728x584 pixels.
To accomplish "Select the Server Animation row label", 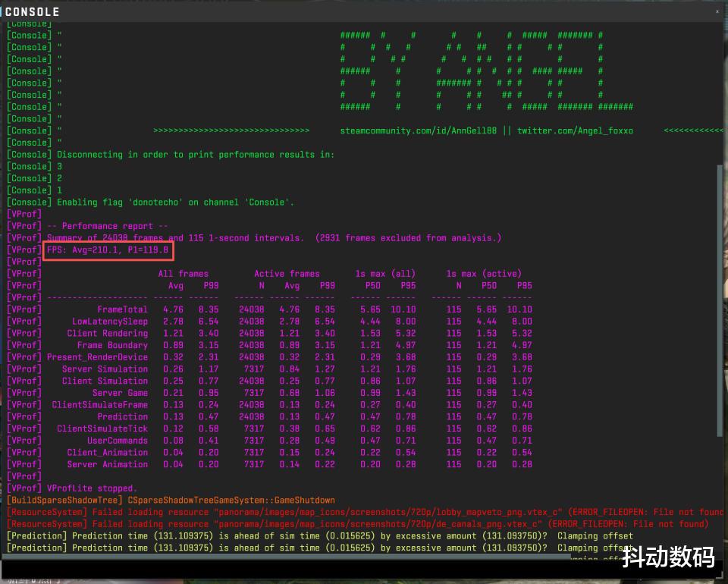I will point(107,464).
